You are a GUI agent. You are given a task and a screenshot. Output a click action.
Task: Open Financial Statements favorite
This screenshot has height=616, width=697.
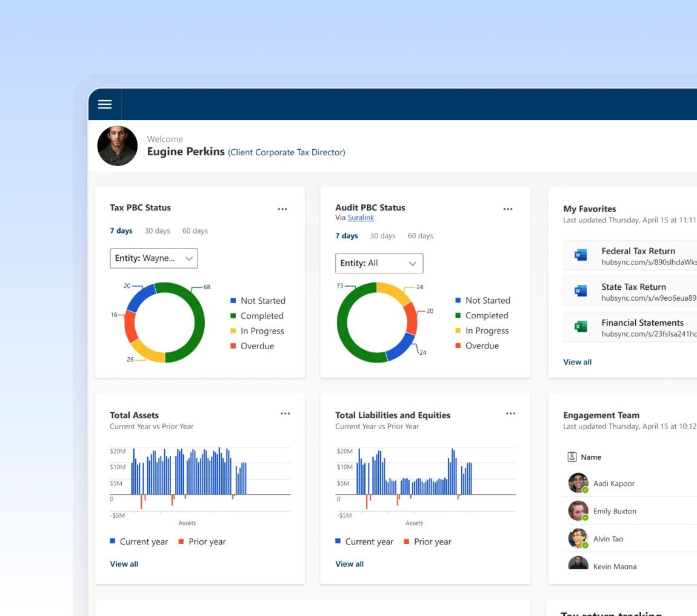pyautogui.click(x=630, y=327)
